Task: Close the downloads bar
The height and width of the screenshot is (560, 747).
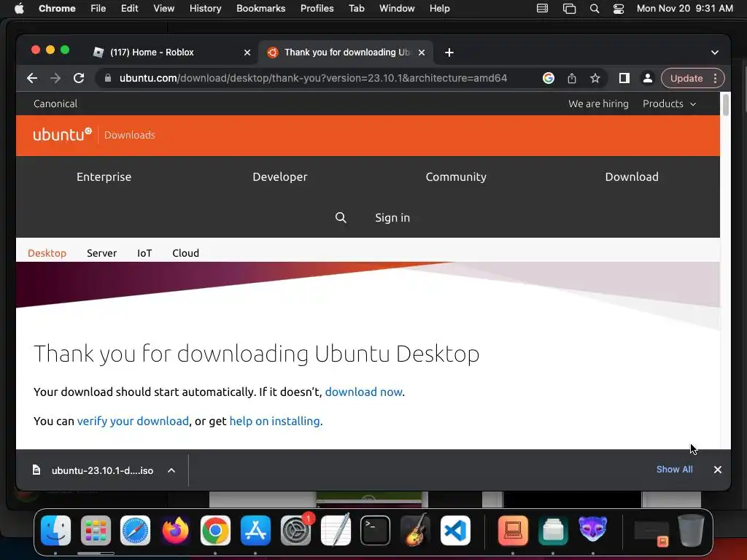Action: [x=718, y=470]
